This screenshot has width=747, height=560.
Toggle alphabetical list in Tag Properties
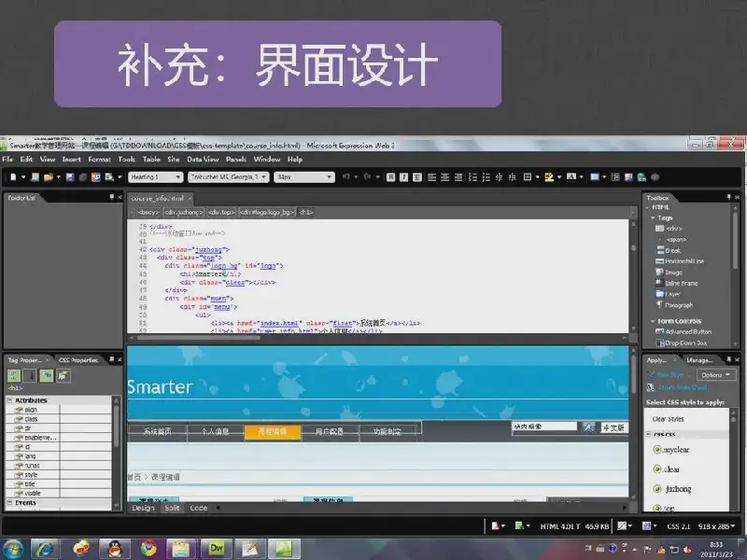pos(30,376)
